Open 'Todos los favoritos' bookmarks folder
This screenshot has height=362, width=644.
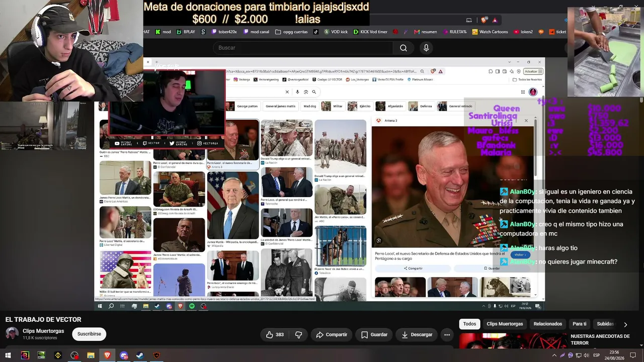[x=527, y=79]
